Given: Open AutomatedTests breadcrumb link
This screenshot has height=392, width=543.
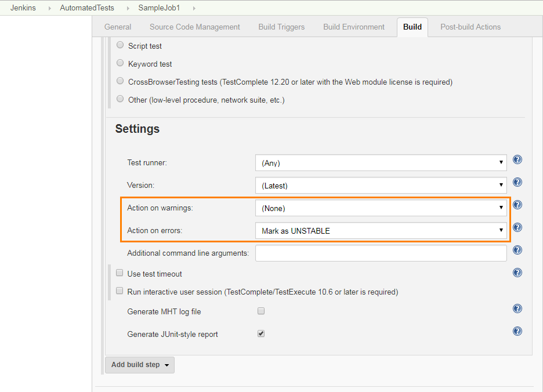Looking at the screenshot, I should click(87, 8).
